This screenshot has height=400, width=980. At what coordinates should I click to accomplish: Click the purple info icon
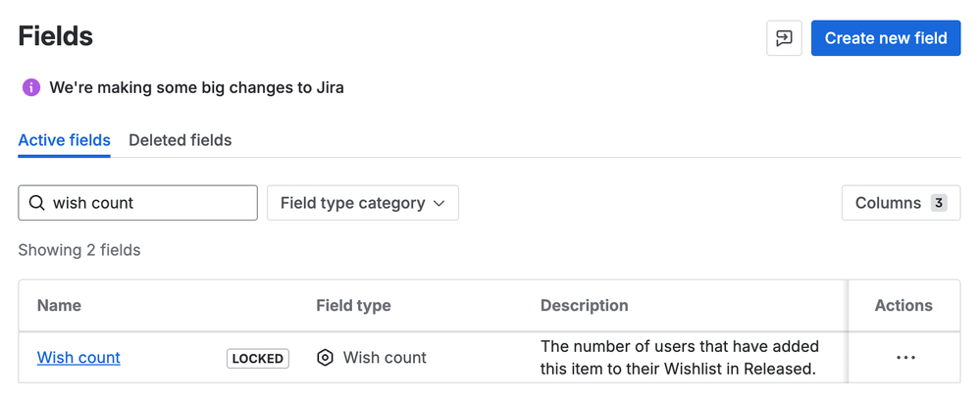pos(31,87)
